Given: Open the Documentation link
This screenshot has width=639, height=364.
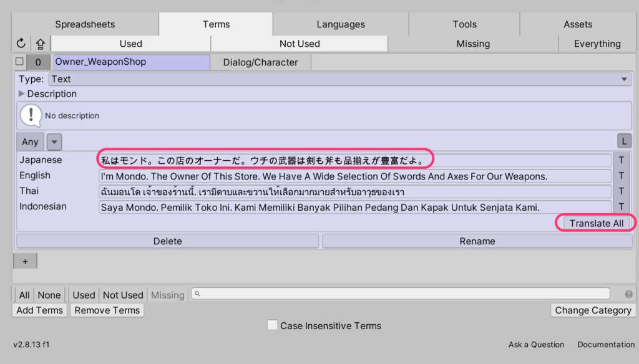Looking at the screenshot, I should pos(605,345).
